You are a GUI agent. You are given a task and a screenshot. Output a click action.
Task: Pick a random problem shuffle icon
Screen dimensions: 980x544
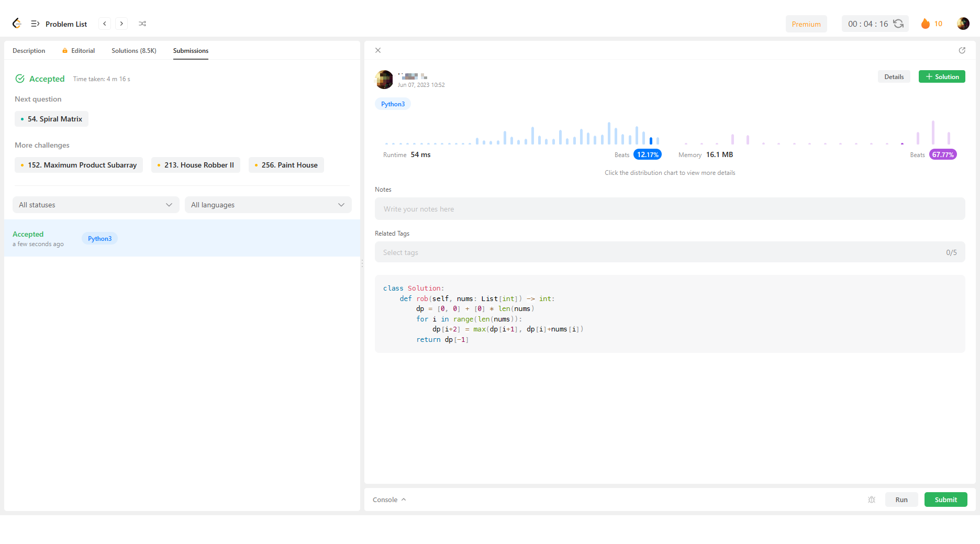[142, 24]
